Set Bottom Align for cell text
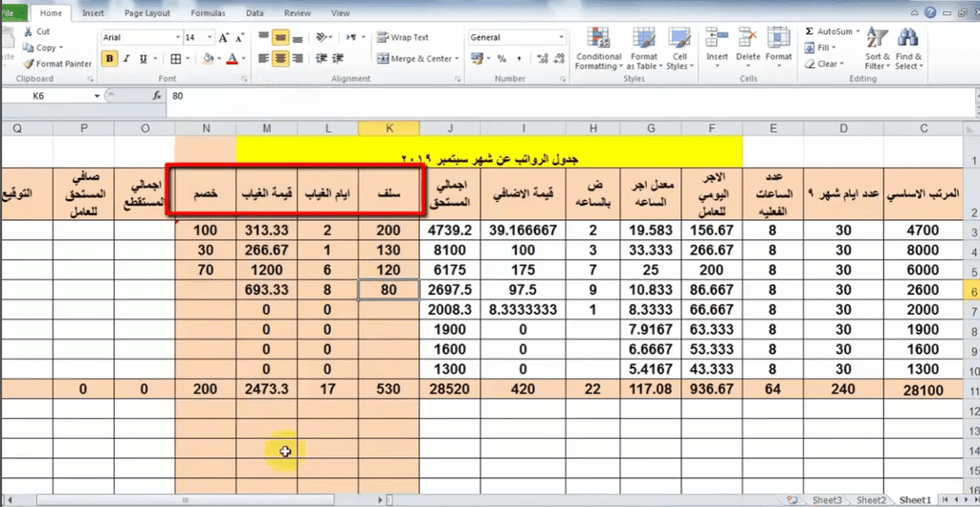The image size is (980, 507). (298, 37)
